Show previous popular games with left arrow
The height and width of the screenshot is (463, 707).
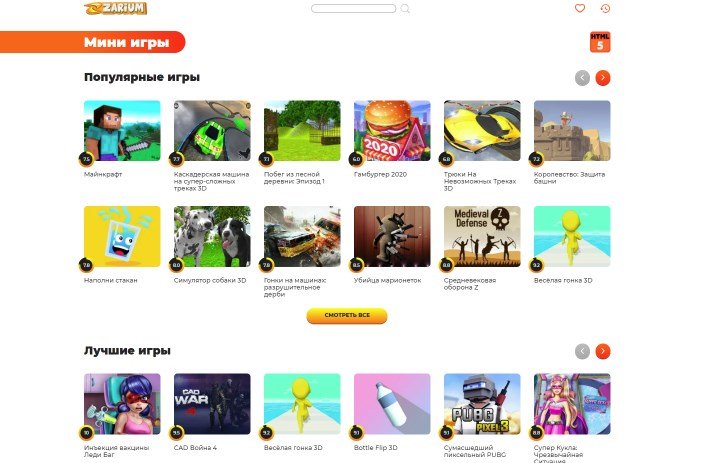tap(582, 78)
